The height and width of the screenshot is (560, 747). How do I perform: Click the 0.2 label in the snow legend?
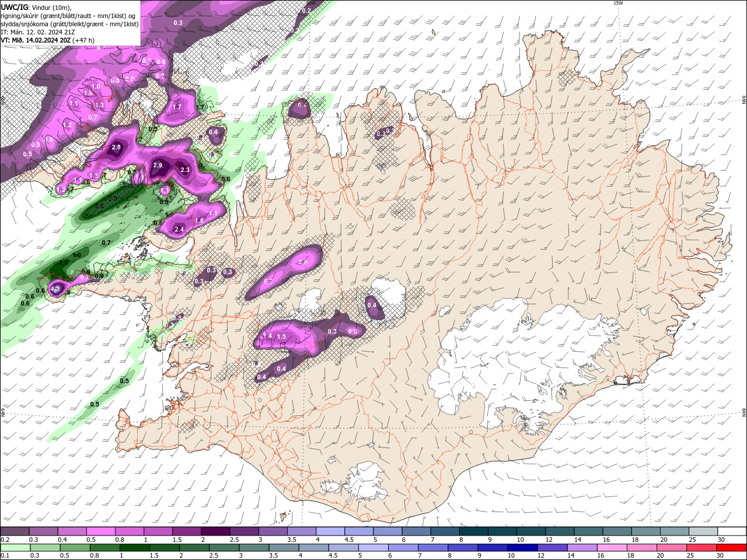pos(5,540)
